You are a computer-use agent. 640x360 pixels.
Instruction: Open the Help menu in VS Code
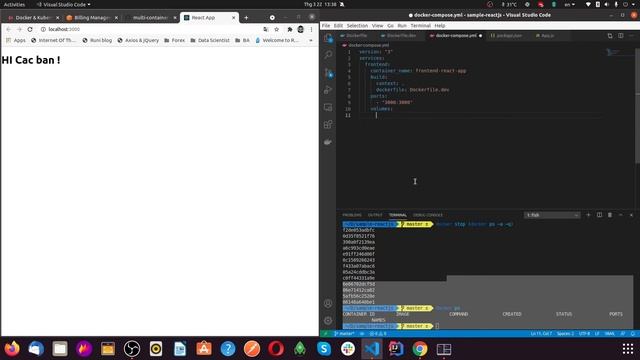[440, 25]
